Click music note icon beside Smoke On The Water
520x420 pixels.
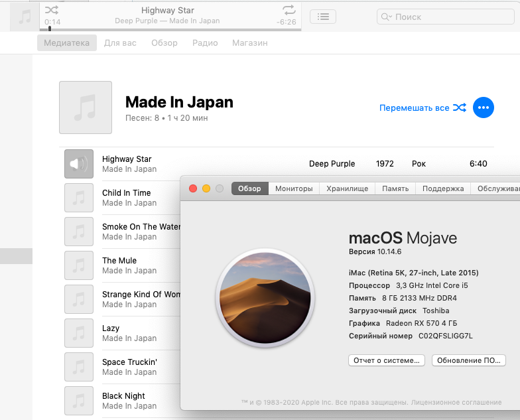coord(79,232)
